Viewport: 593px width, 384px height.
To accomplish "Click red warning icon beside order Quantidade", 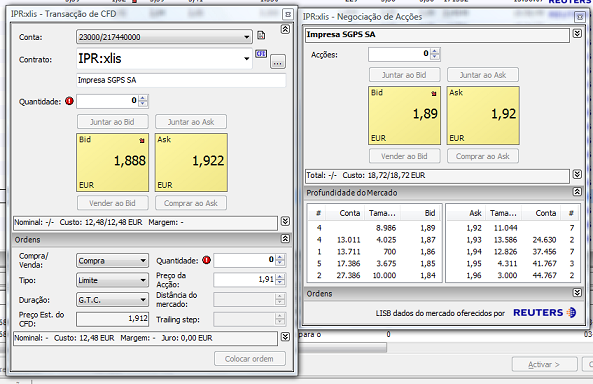I will tap(206, 260).
